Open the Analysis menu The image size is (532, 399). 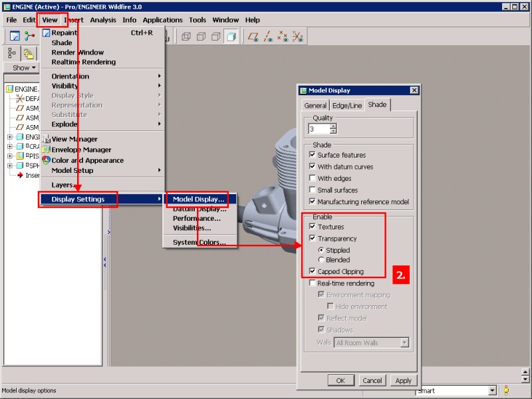click(103, 20)
